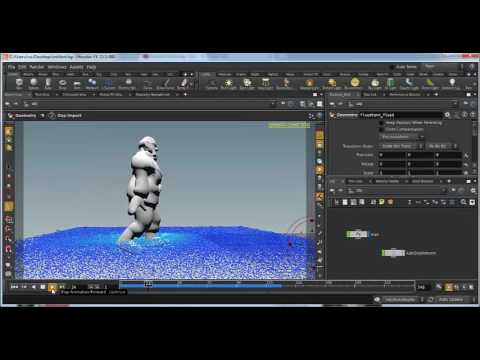The width and height of the screenshot is (480, 360).
Task: Select the Torus shelf tool
Action: [x=62, y=83]
